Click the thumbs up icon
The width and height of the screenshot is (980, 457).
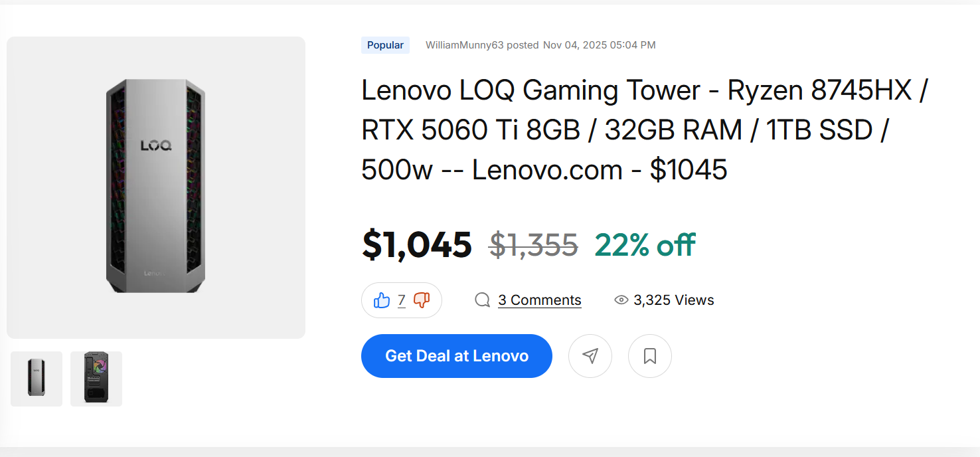[x=382, y=300]
